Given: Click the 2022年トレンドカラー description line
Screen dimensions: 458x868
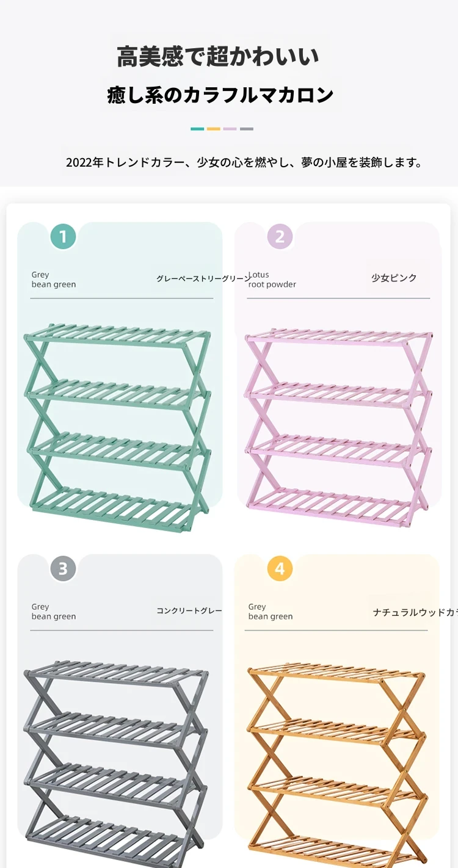Looking at the screenshot, I should [244, 163].
